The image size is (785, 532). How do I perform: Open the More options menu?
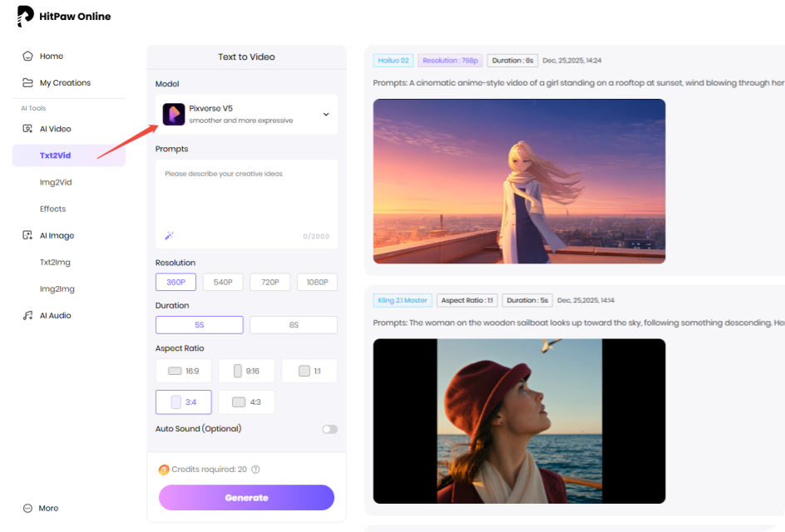[x=41, y=508]
